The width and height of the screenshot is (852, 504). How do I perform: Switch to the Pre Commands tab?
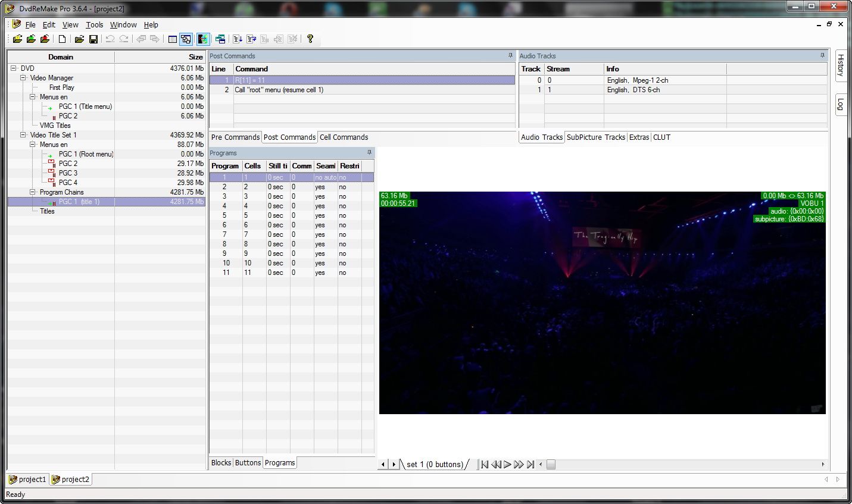pyautogui.click(x=235, y=137)
